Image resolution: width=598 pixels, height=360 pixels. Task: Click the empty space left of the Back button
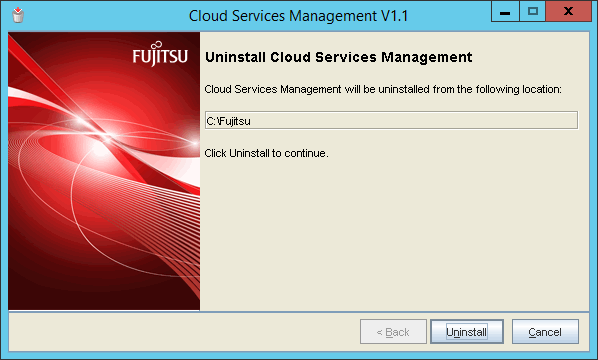coord(184,332)
